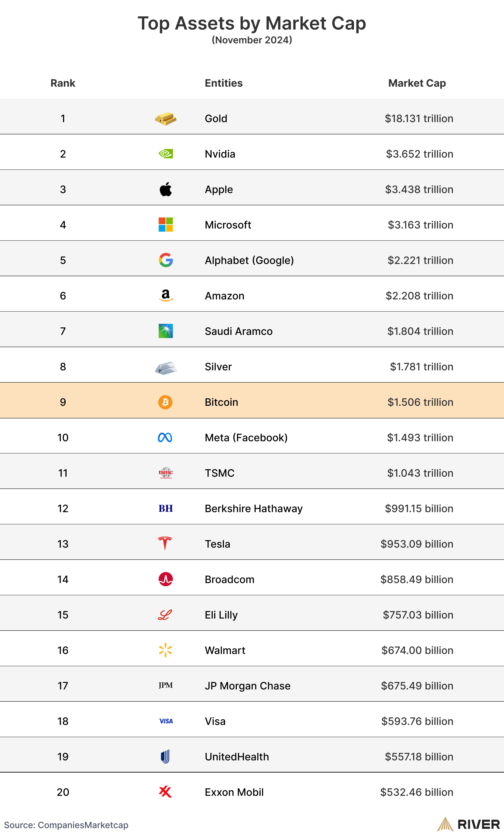Click the TSMC logo icon
Viewport: 504px width, 836px height.
(x=166, y=473)
